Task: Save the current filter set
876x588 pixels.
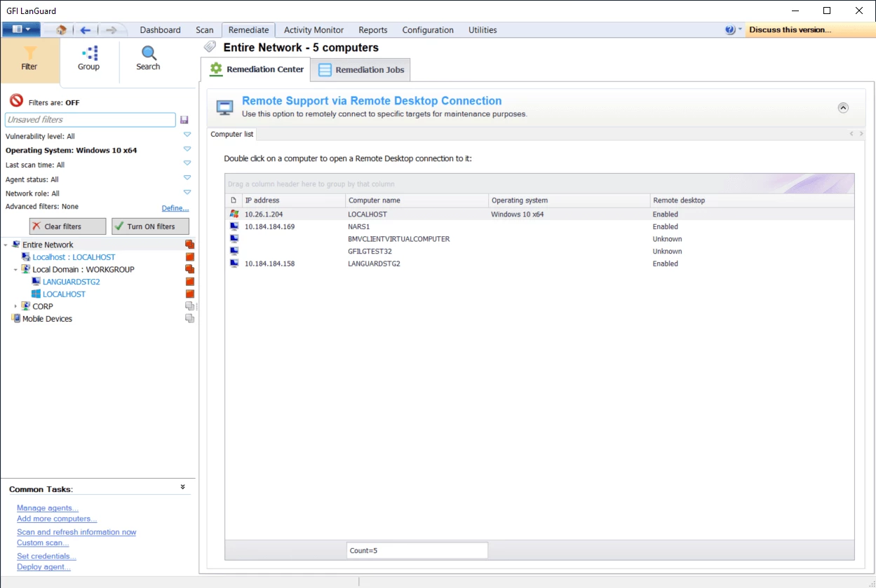Action: 184,119
